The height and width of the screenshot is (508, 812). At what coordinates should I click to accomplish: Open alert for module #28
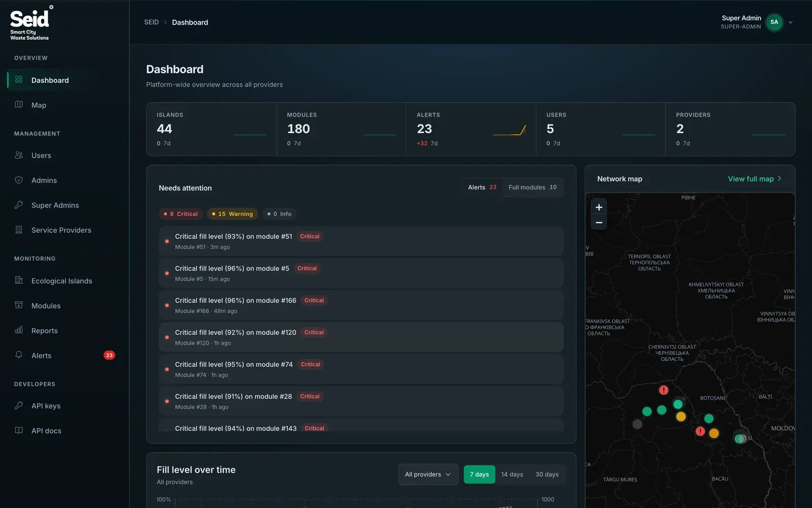[361, 401]
